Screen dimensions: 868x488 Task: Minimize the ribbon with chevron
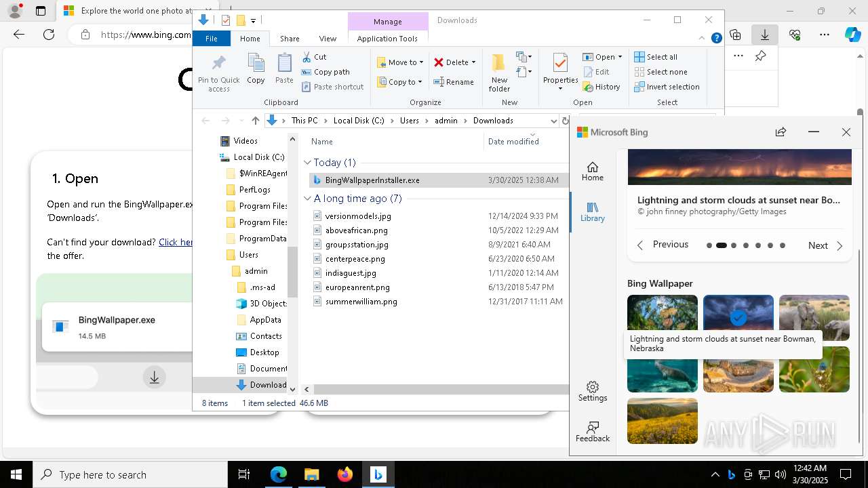pyautogui.click(x=703, y=39)
